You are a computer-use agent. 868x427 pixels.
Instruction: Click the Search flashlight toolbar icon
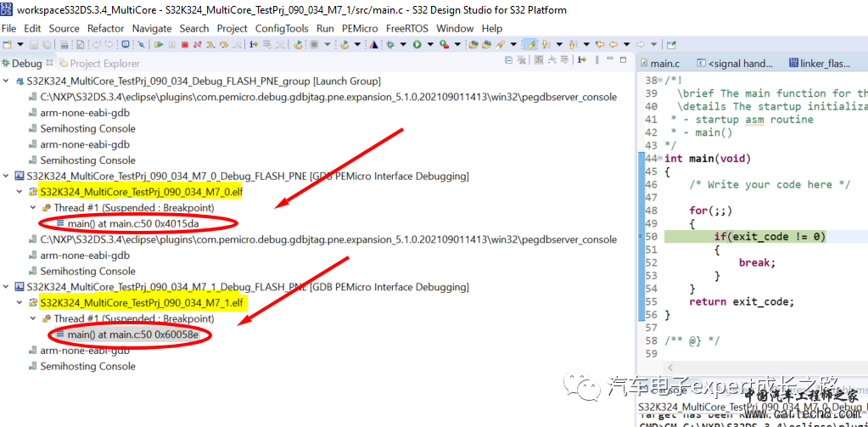point(501,44)
